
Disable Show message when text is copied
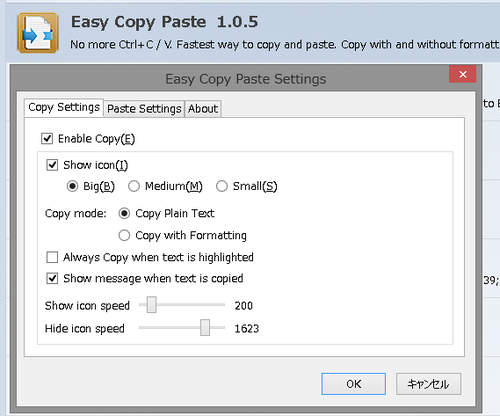point(52,278)
